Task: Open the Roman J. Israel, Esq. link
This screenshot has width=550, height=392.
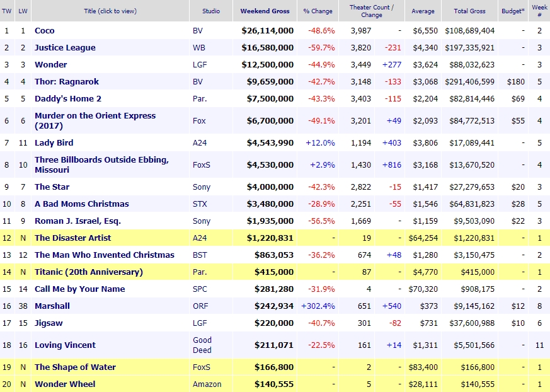Action: [x=78, y=221]
